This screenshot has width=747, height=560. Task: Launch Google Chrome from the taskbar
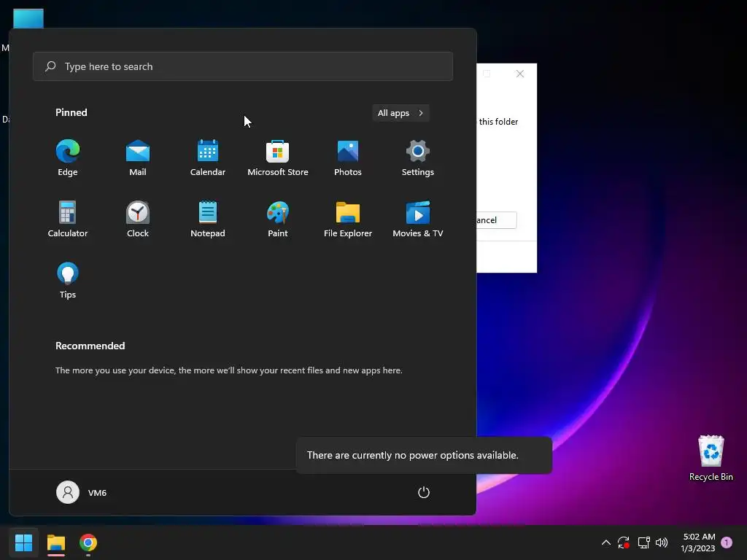88,542
